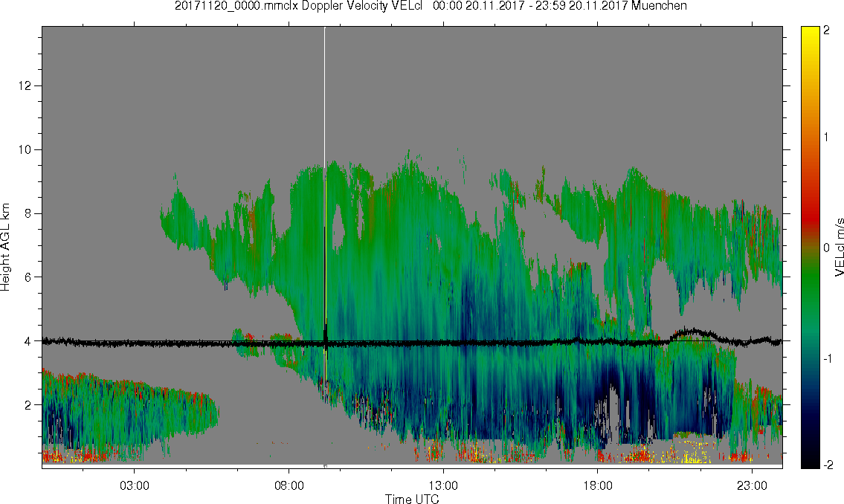Click the '08:00' time tick label
The height and width of the screenshot is (504, 844).
pos(289,485)
